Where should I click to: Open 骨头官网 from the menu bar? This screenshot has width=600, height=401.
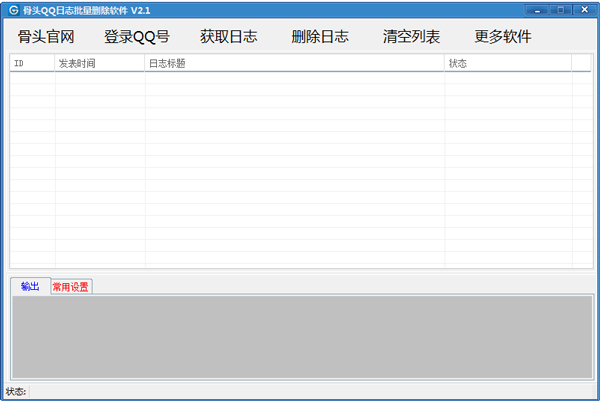tap(46, 37)
